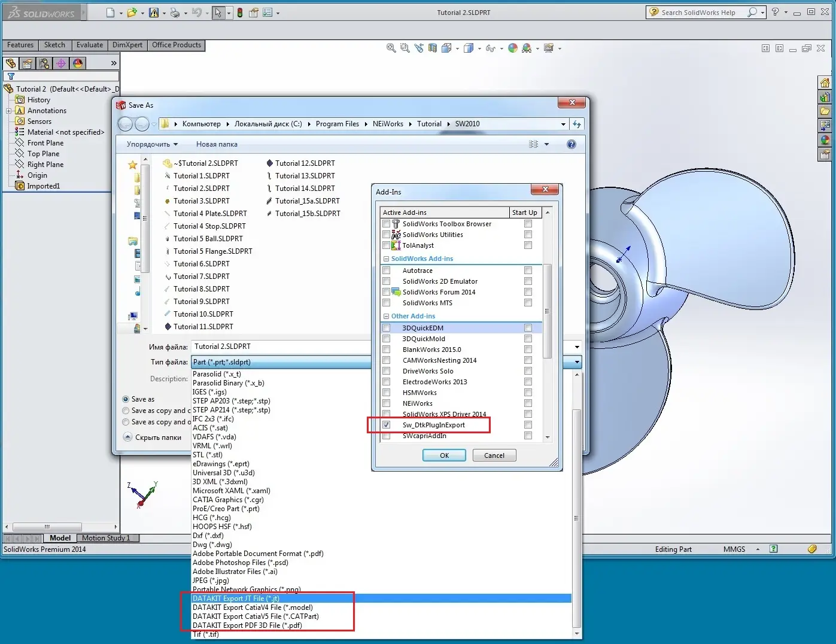This screenshot has width=836, height=644.
Task: Check the NEiWorks active add-in checkbox
Action: (x=387, y=403)
